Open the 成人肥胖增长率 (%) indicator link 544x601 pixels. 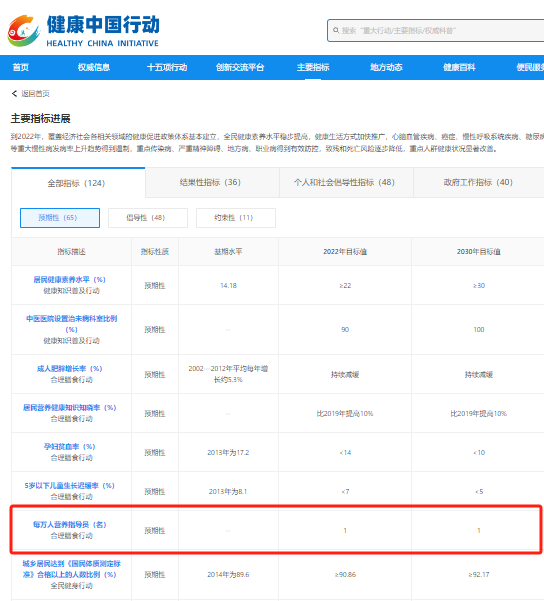coord(69,368)
